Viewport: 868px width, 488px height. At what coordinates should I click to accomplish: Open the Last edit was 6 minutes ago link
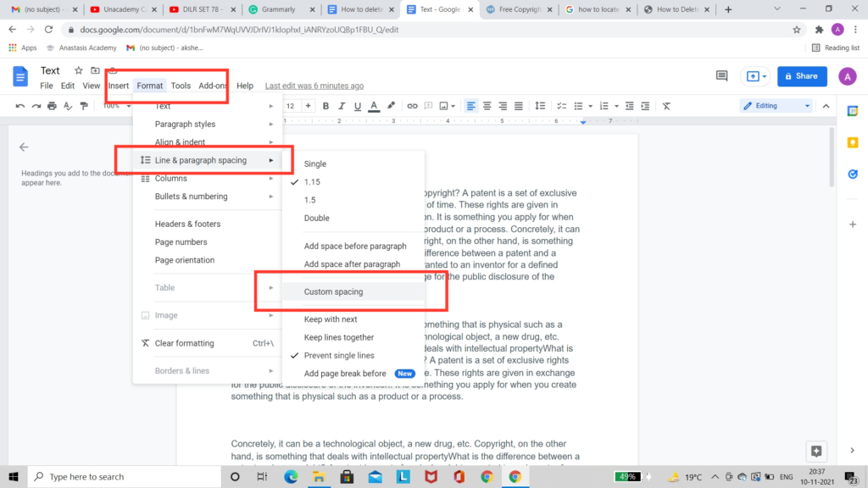tap(314, 86)
